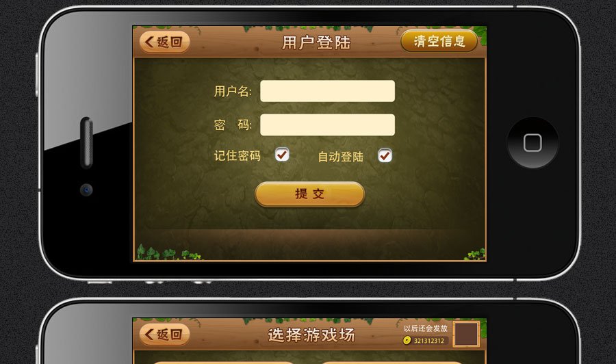The width and height of the screenshot is (616, 364).
Task: Focus the 用户名 username input field
Action: point(327,91)
